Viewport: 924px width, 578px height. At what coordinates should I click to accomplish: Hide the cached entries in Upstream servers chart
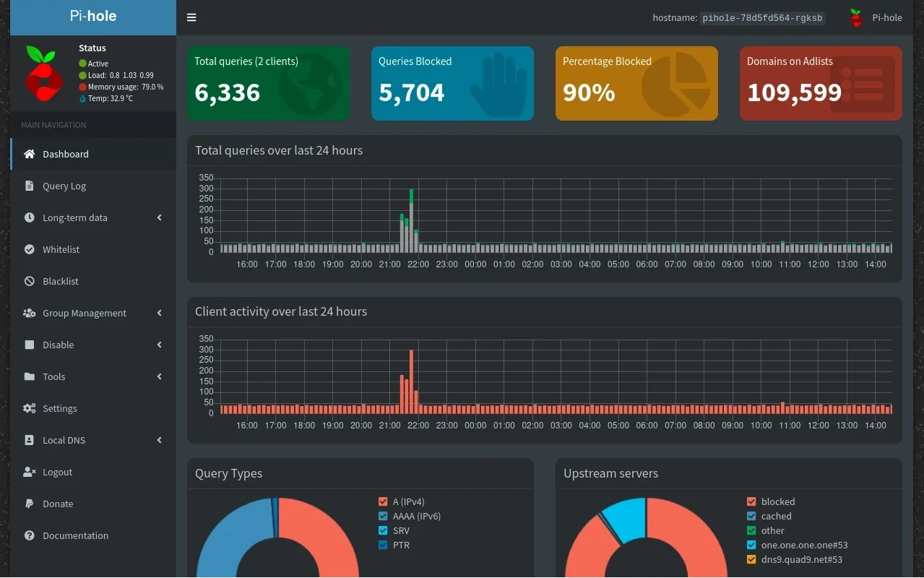point(776,516)
